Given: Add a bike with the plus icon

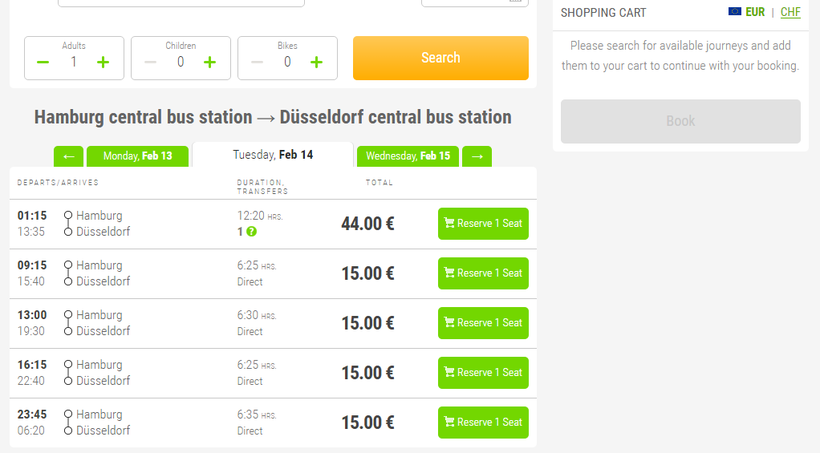Looking at the screenshot, I should pyautogui.click(x=316, y=62).
